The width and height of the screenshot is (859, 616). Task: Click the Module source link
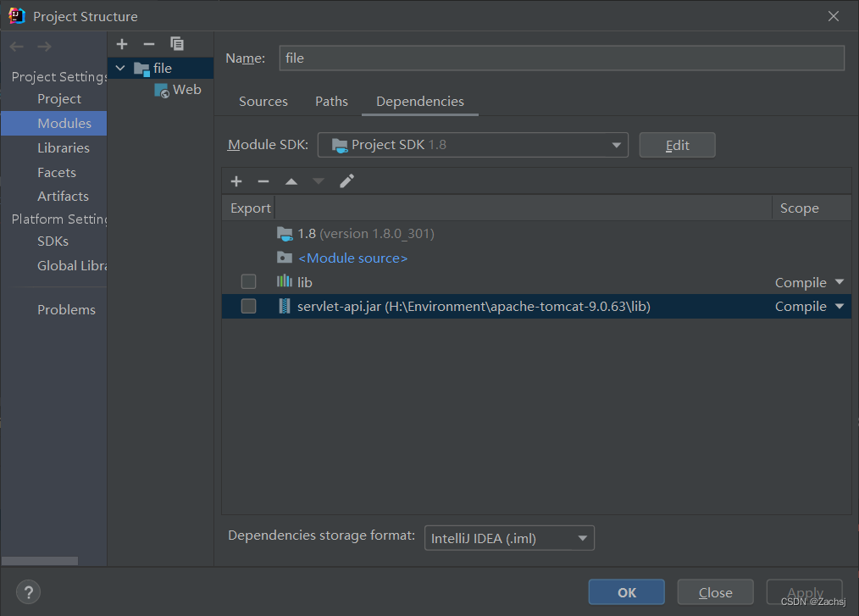coord(352,258)
